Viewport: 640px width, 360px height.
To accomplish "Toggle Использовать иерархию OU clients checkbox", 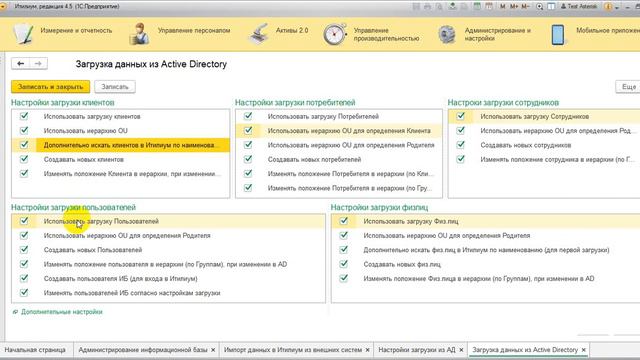I will point(24,131).
